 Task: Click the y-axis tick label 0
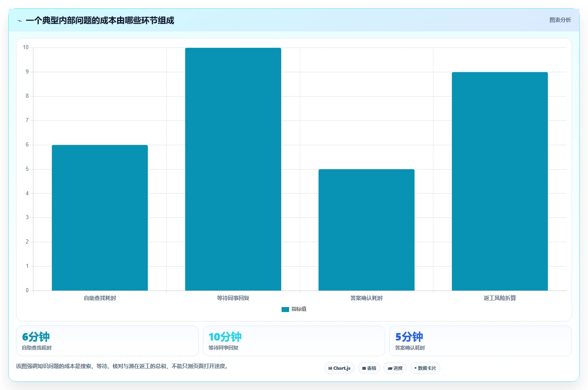pos(27,291)
